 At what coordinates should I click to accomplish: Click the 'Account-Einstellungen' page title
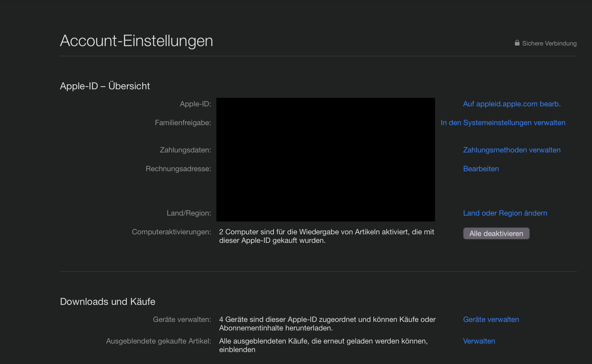[x=136, y=41]
